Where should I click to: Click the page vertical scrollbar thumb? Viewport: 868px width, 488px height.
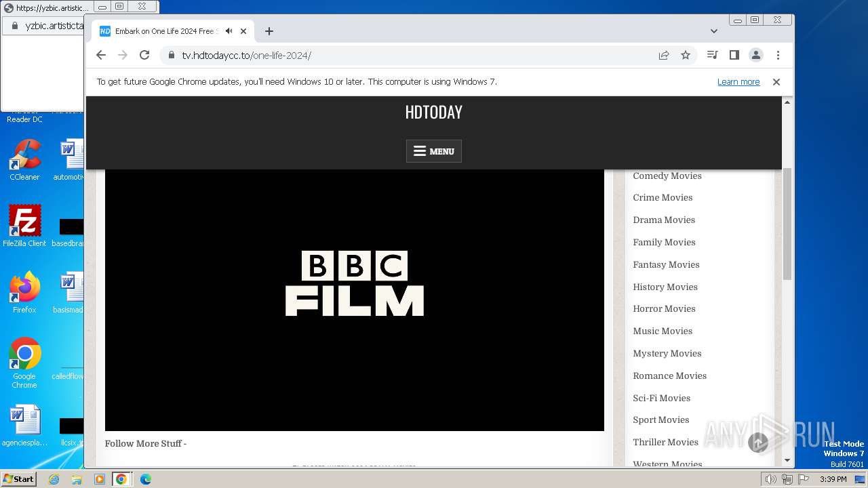[787, 224]
